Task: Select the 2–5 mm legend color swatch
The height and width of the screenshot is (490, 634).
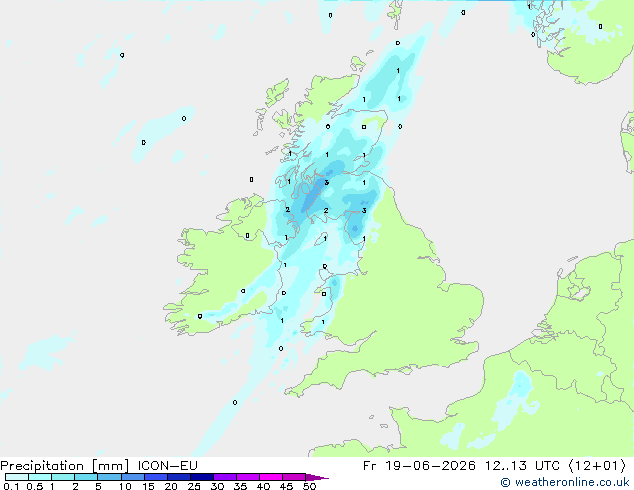Action: pyautogui.click(x=86, y=477)
